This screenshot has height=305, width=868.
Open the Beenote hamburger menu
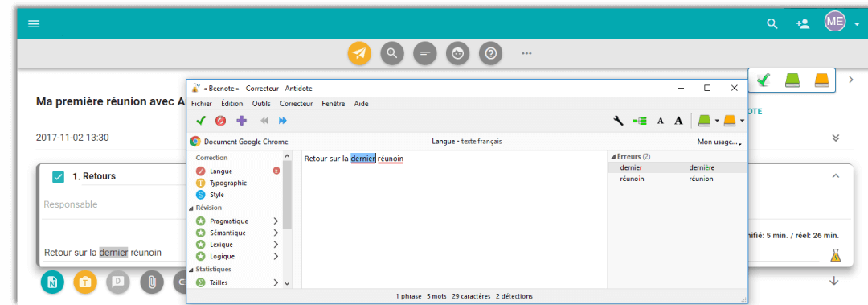[x=34, y=24]
